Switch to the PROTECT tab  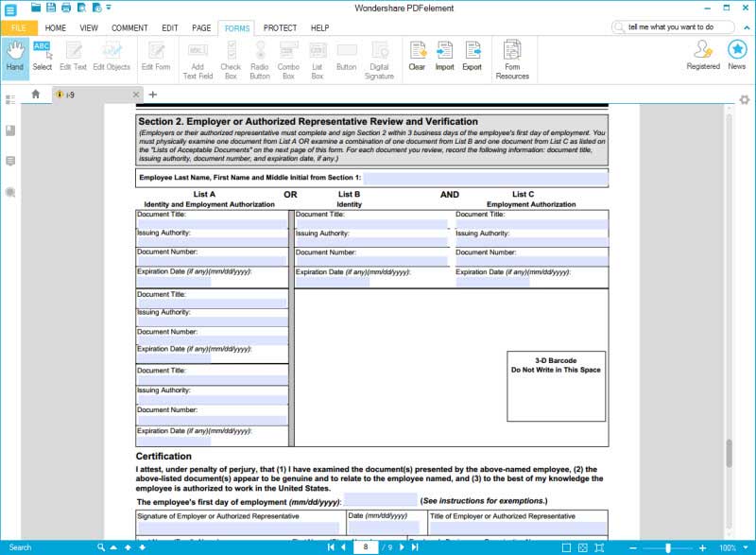point(280,28)
